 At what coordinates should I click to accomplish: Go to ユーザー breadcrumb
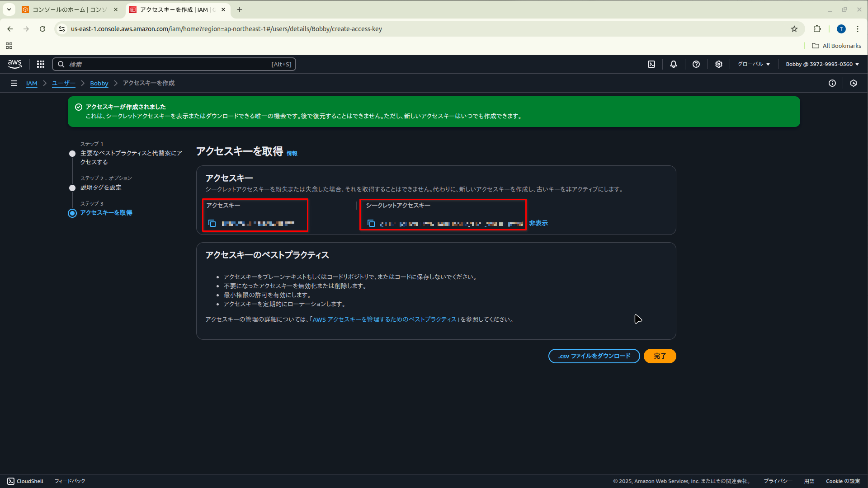[64, 83]
